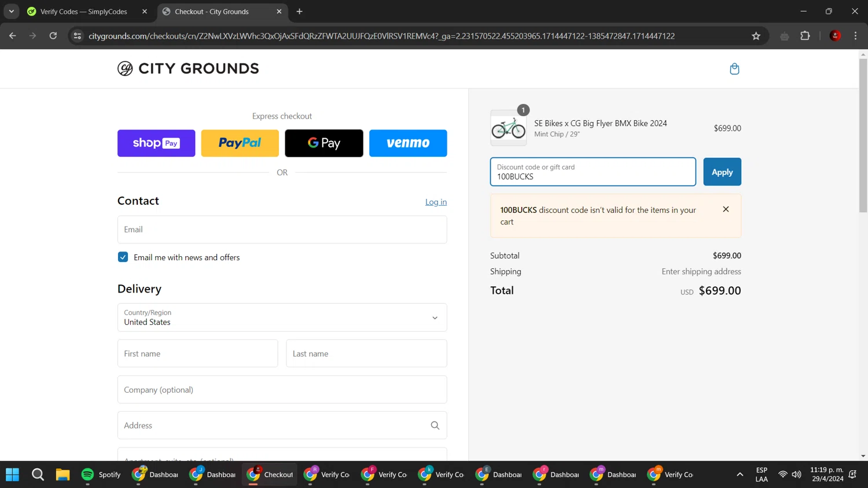Open the clock showing 11:19 p. m.
This screenshot has height=488, width=868.
point(827,475)
